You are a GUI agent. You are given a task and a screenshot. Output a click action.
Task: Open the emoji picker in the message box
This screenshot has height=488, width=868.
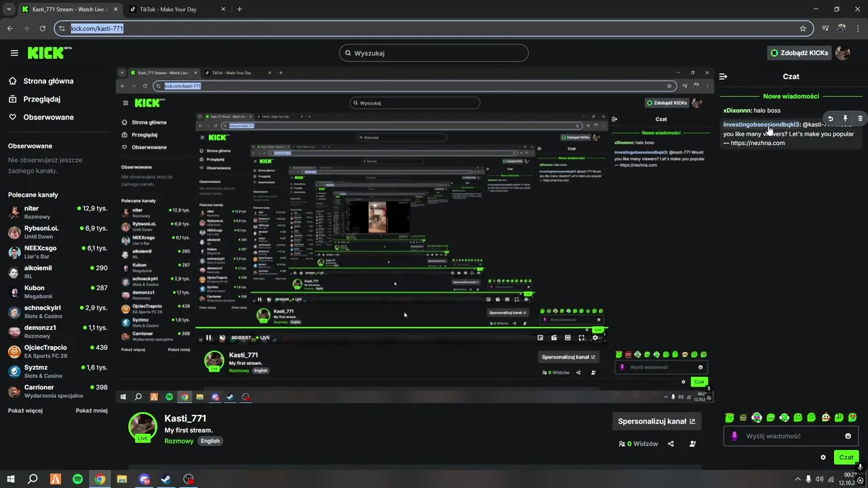pos(848,436)
